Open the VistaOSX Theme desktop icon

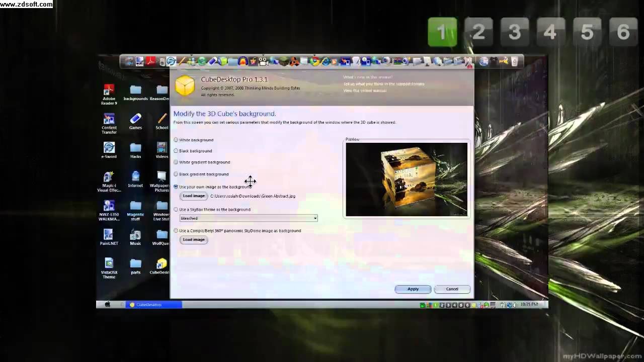click(x=109, y=268)
